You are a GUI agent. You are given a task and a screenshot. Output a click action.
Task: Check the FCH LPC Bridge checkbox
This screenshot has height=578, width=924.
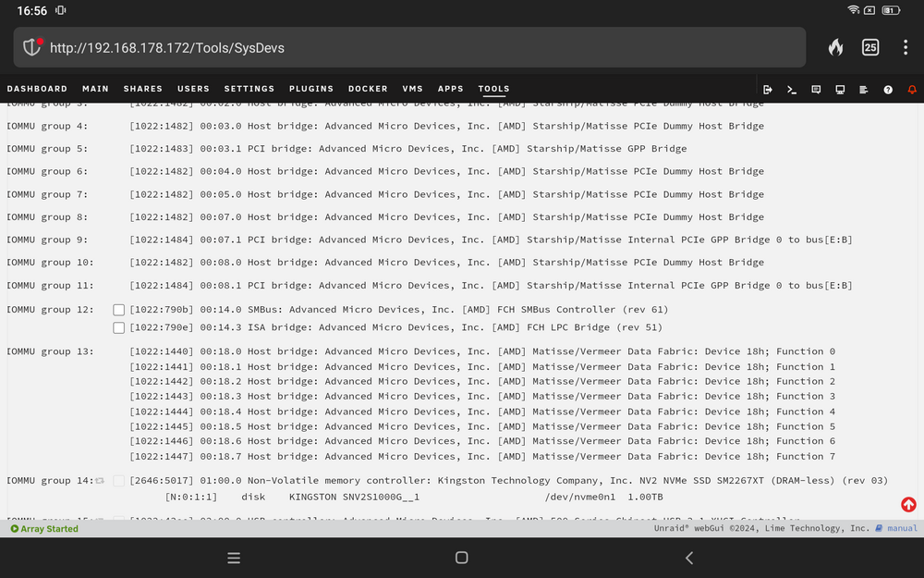[x=118, y=327]
